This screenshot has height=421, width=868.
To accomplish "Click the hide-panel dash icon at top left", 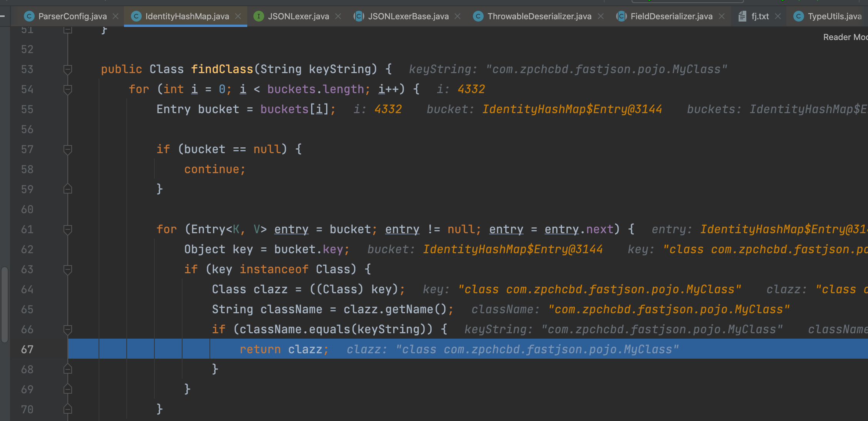I will point(3,16).
